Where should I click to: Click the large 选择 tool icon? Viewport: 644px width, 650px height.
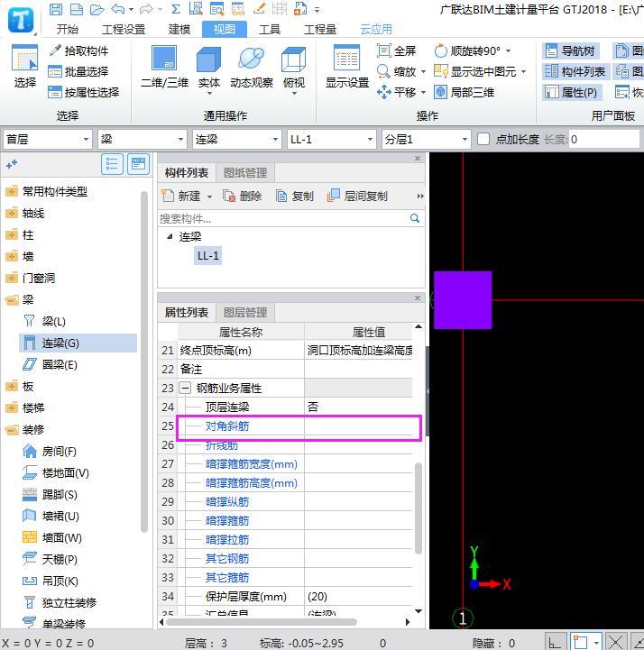click(x=25, y=67)
